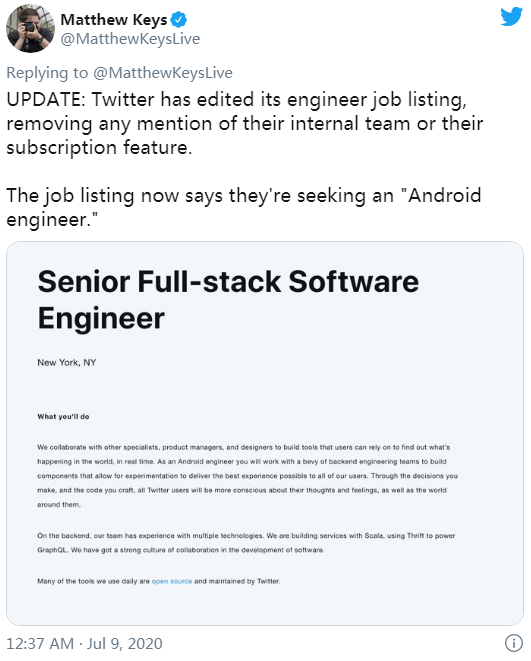The height and width of the screenshot is (661, 531).
Task: Click the Senior Full-stack Software Engineer heading
Action: click(x=228, y=299)
